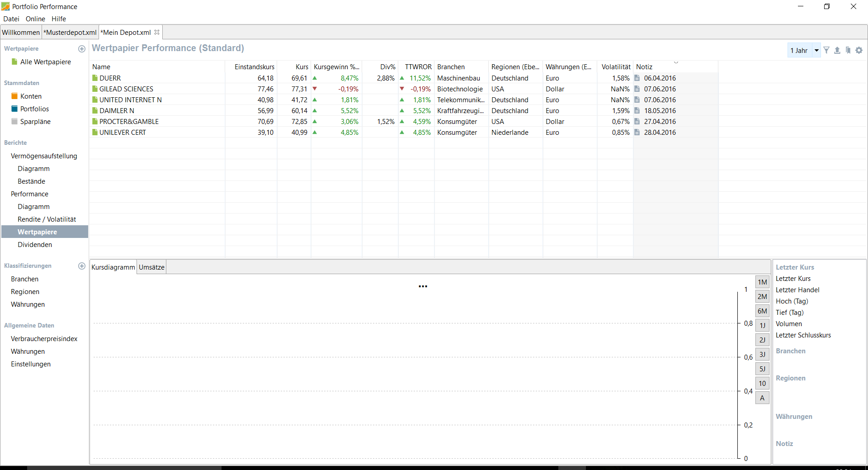868x470 pixels.
Task: Close the Mein Depot.xml tab
Action: [157, 32]
